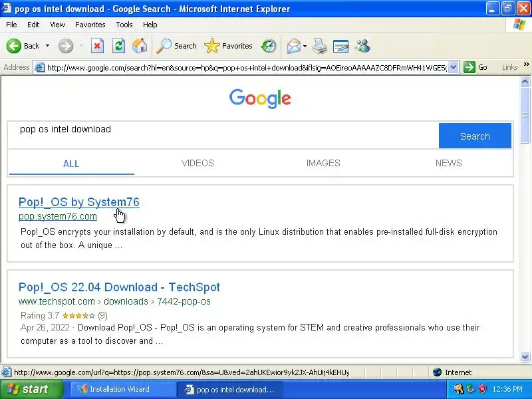Go to the Home page icon

pos(140,46)
